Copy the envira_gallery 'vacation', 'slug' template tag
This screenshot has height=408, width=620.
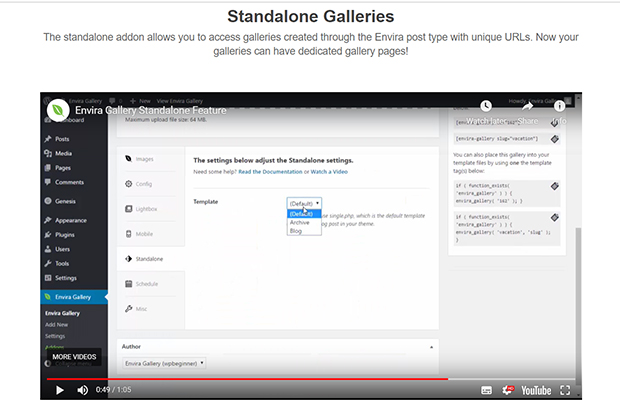click(x=555, y=217)
